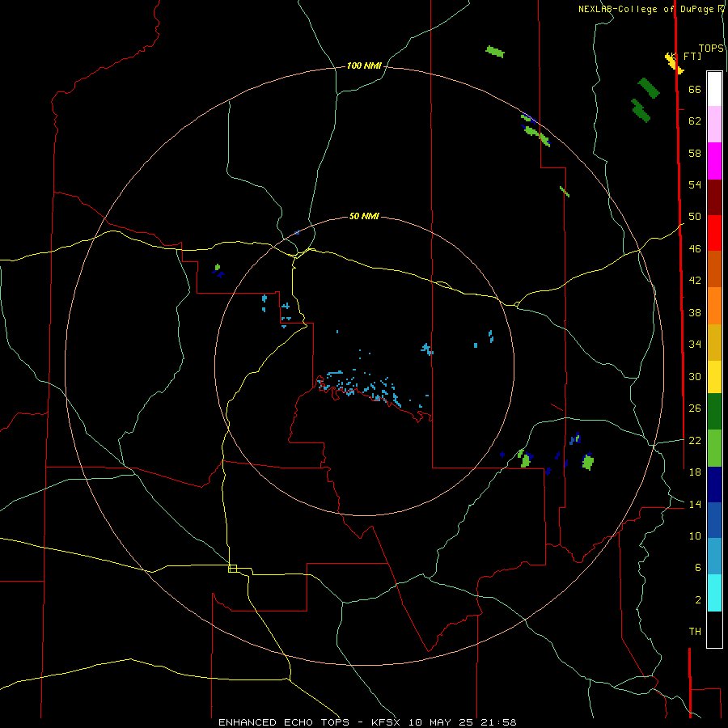Click the Enhanced Echo Tops KFSX title
The image size is (728, 728).
pyautogui.click(x=367, y=722)
